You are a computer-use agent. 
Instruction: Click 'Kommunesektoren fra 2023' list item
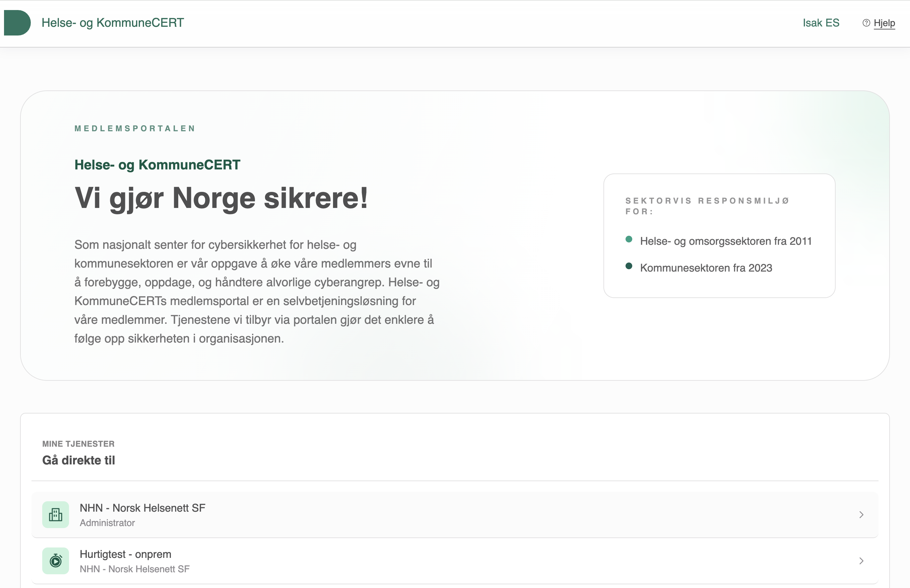tap(706, 268)
